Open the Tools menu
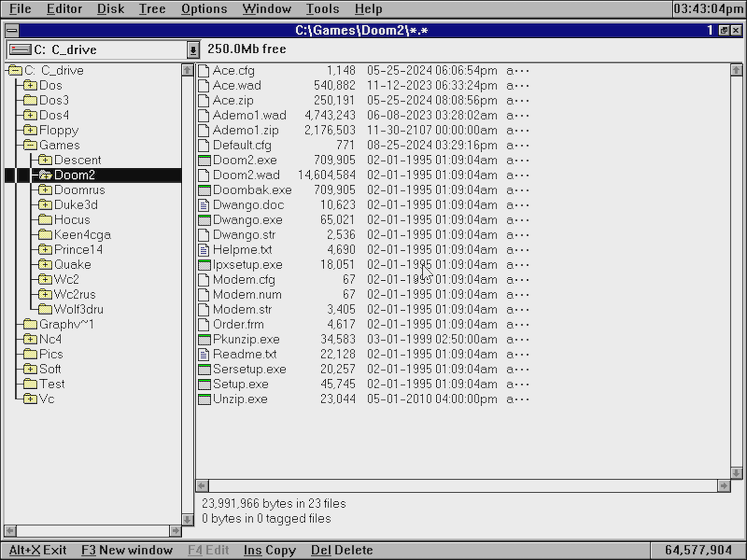Viewport: 747px width, 560px height. (322, 9)
